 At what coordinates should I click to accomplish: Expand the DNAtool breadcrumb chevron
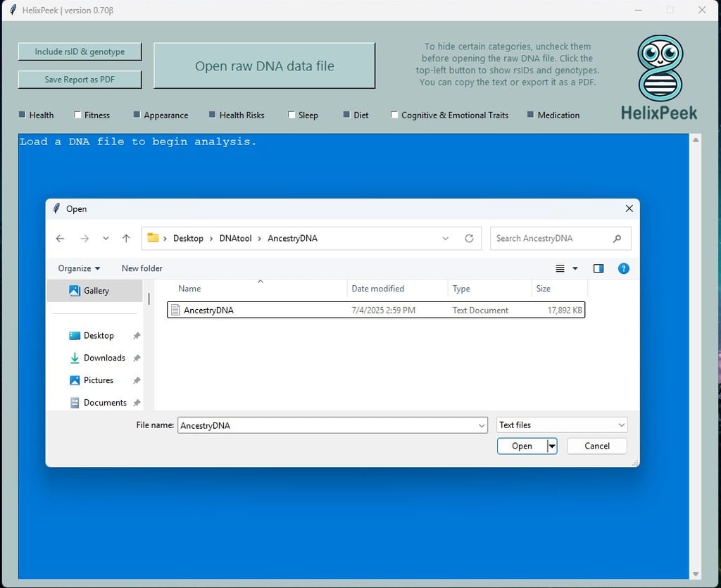coord(259,238)
